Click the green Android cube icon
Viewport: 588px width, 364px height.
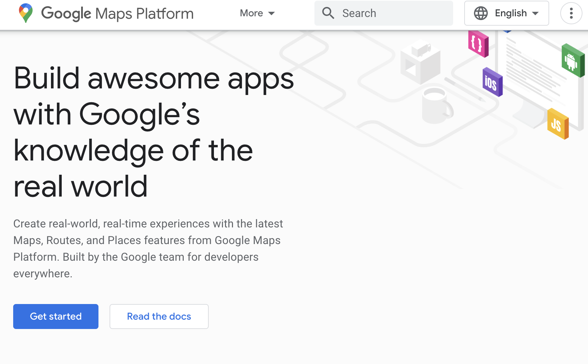tap(573, 61)
